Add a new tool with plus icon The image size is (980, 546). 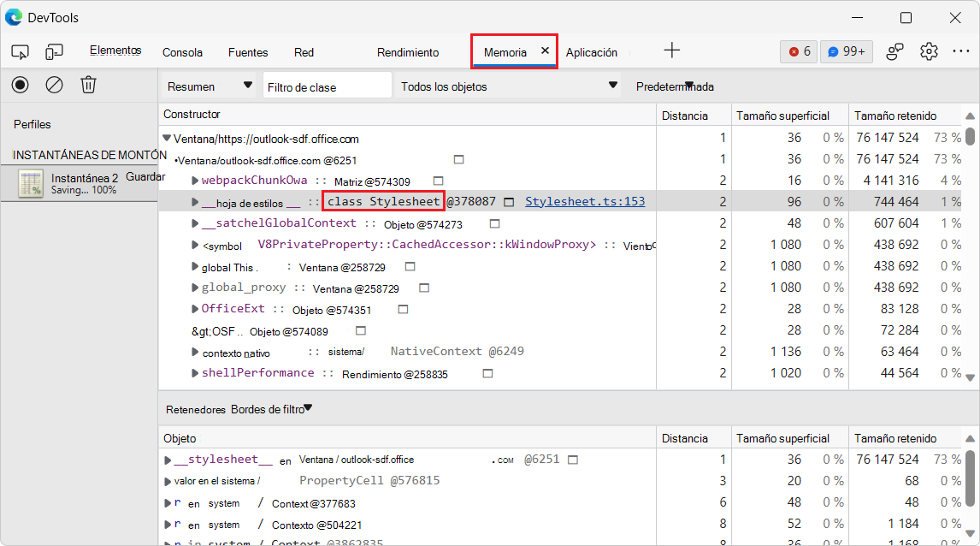(672, 50)
